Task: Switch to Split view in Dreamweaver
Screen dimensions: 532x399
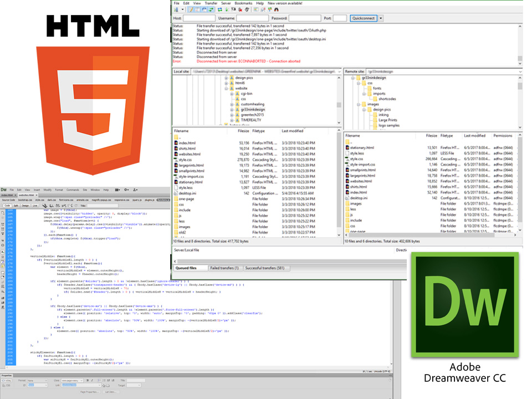Action: pyautogui.click(x=16, y=206)
